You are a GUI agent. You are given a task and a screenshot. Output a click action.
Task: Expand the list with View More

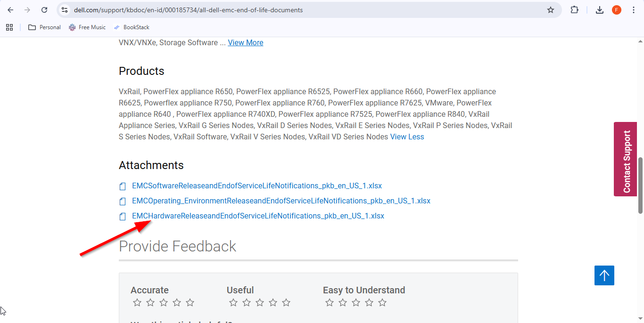pyautogui.click(x=245, y=43)
